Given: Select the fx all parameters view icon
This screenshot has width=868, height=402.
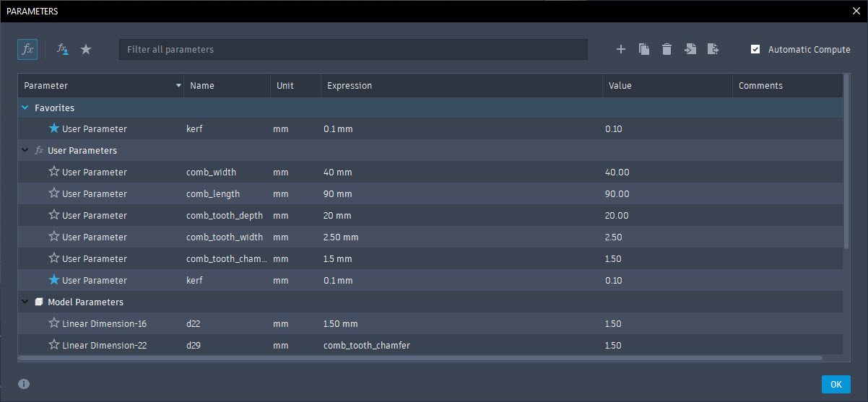Looking at the screenshot, I should coord(27,49).
